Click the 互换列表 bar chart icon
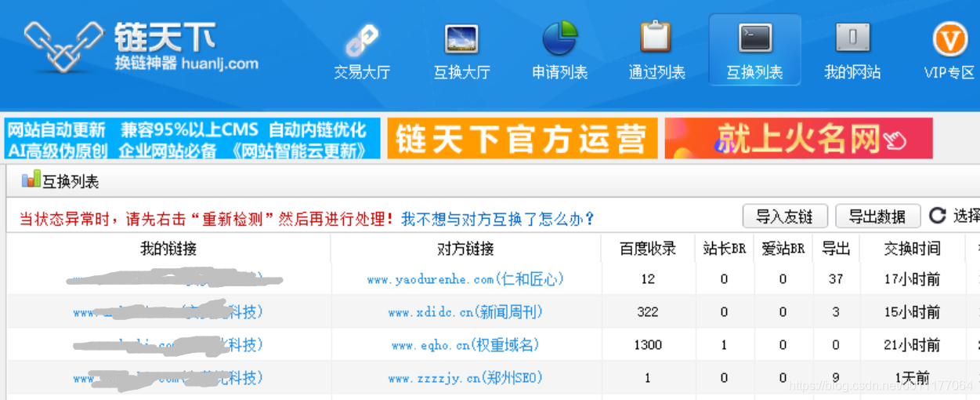This screenshot has width=980, height=400. click(31, 180)
